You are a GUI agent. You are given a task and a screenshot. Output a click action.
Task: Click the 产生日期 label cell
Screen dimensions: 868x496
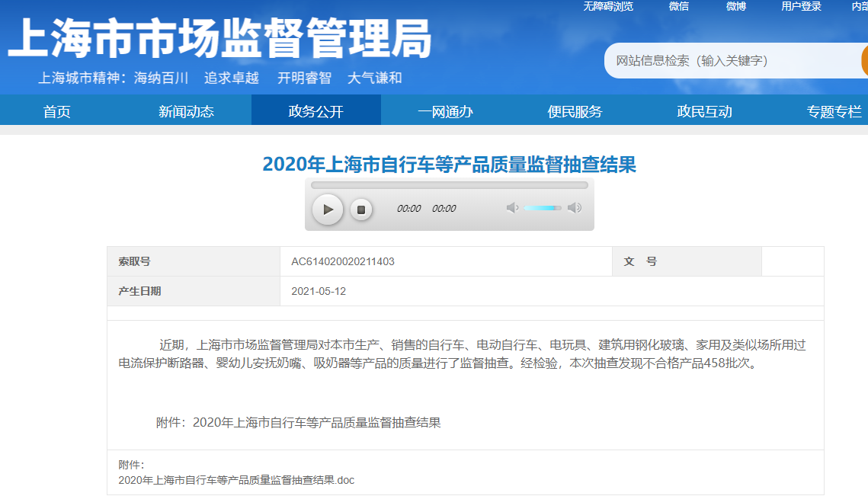[x=194, y=291]
